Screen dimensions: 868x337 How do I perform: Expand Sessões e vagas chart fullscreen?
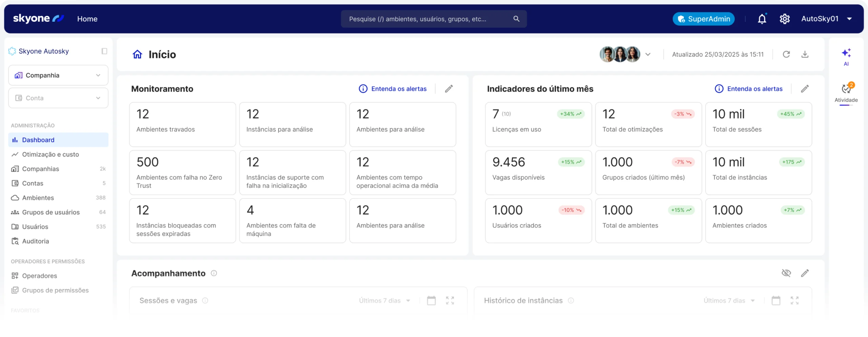point(450,300)
